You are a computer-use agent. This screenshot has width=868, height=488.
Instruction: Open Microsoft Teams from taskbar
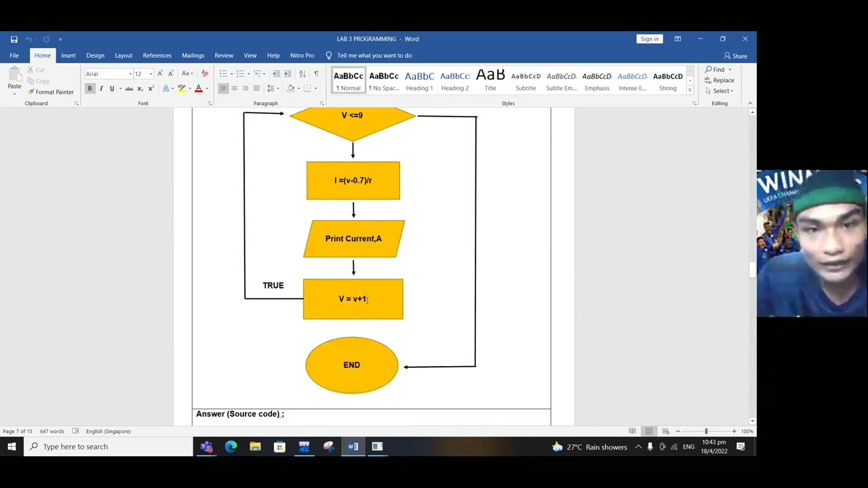[206, 447]
